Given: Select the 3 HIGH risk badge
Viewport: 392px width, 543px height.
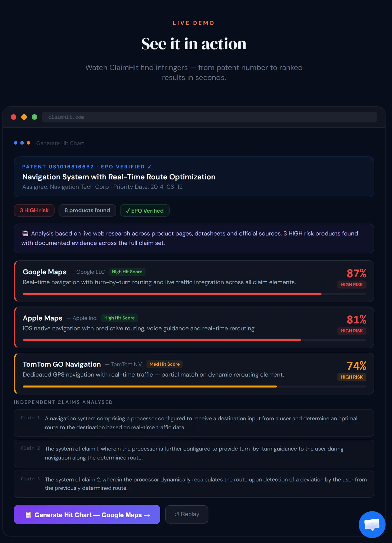Looking at the screenshot, I should (34, 210).
